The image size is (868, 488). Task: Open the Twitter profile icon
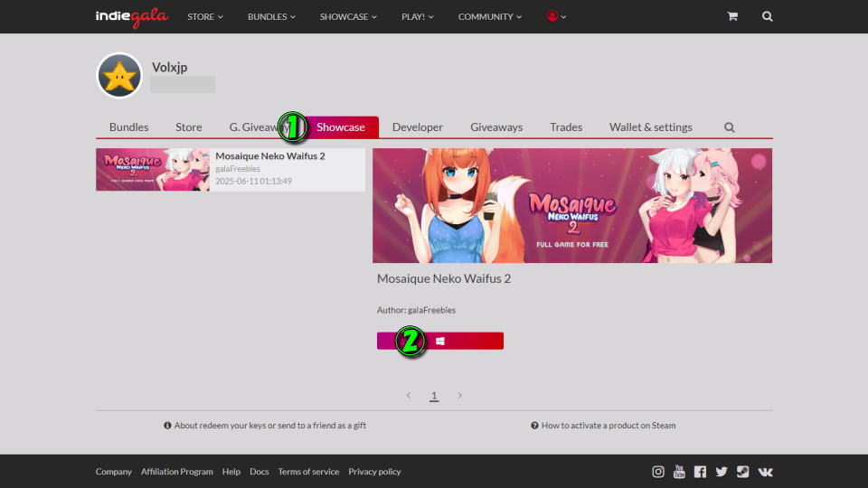pos(722,472)
